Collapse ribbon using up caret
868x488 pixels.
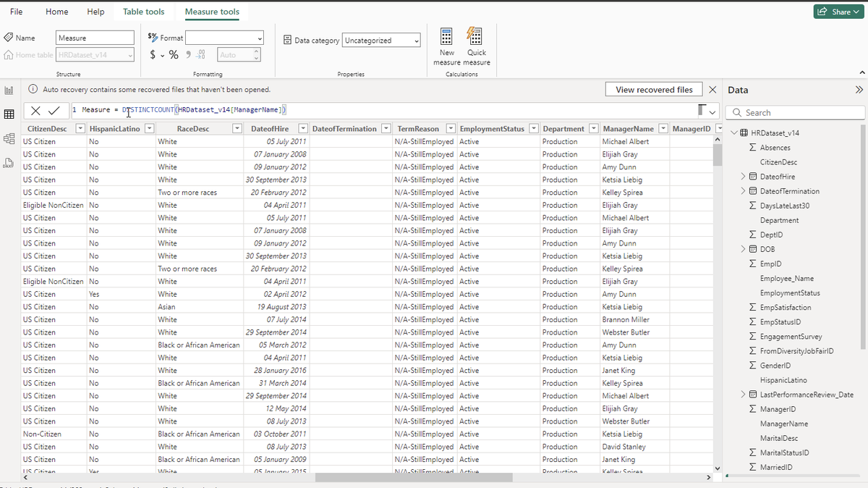point(861,72)
